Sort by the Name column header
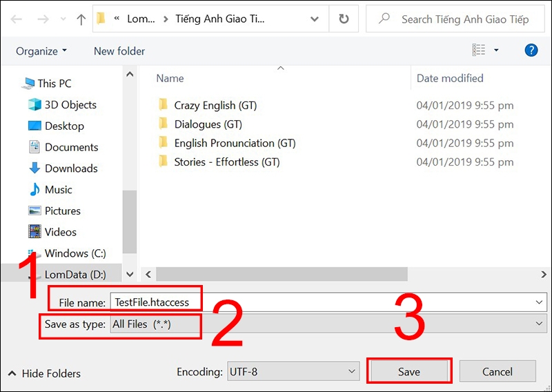 (x=170, y=78)
